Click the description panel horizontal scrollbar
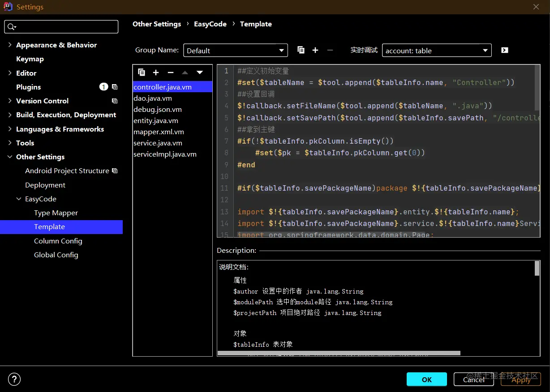 coord(339,353)
